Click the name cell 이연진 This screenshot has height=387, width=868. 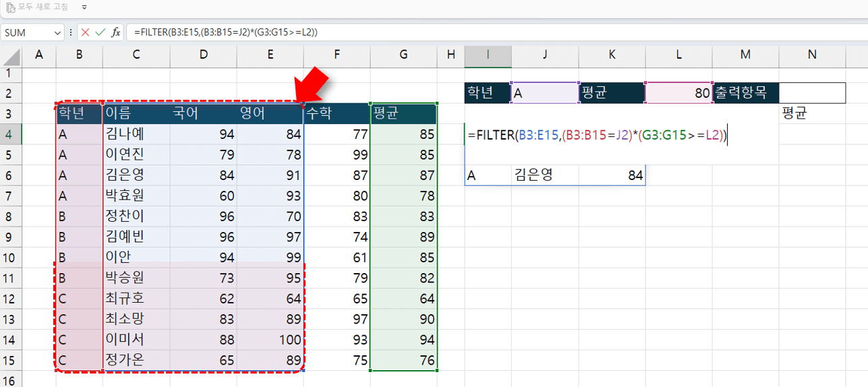[136, 154]
